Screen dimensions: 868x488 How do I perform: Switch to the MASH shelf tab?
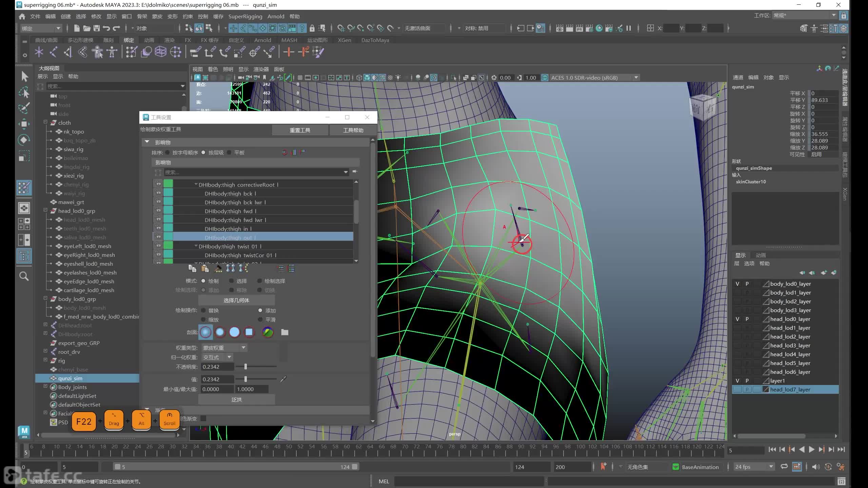[x=289, y=40]
